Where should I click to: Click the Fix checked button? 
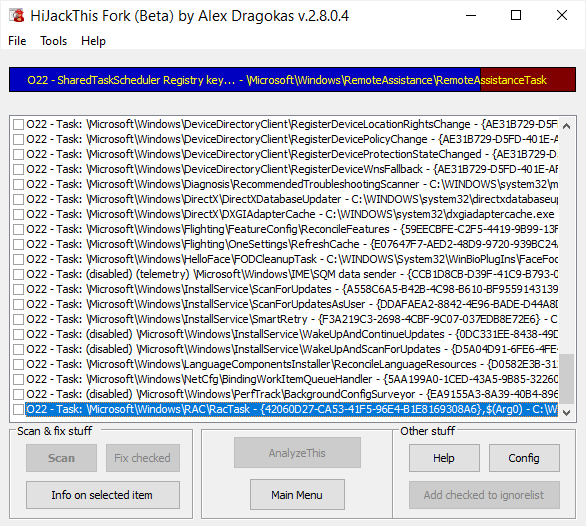[x=142, y=458]
